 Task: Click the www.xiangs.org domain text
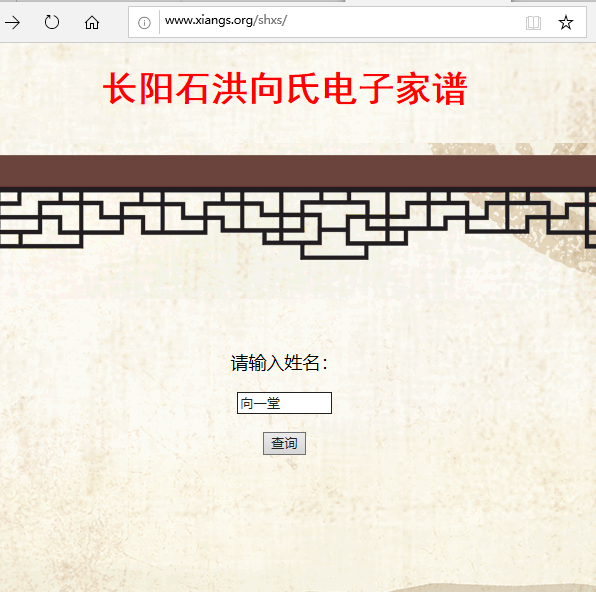point(209,20)
